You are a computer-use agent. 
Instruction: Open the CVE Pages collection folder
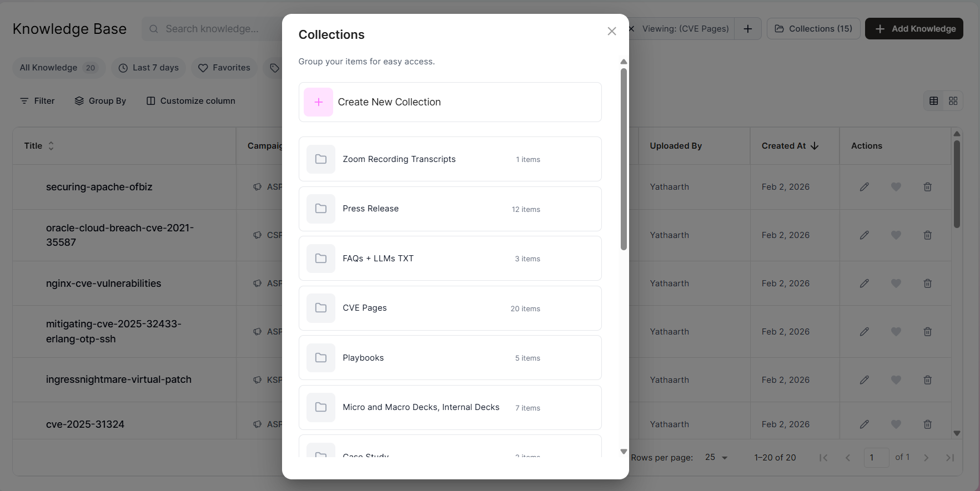pyautogui.click(x=450, y=308)
